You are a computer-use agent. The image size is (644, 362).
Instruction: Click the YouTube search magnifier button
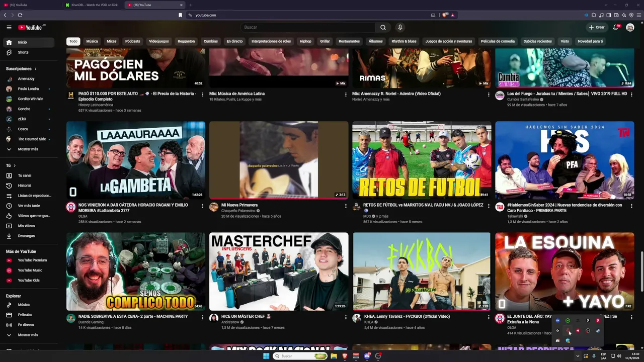tap(383, 27)
